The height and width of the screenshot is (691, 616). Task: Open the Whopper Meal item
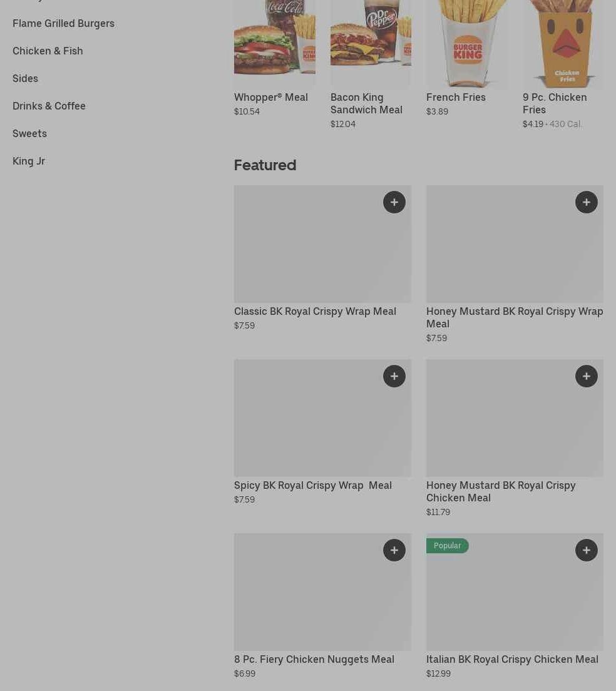(270, 98)
